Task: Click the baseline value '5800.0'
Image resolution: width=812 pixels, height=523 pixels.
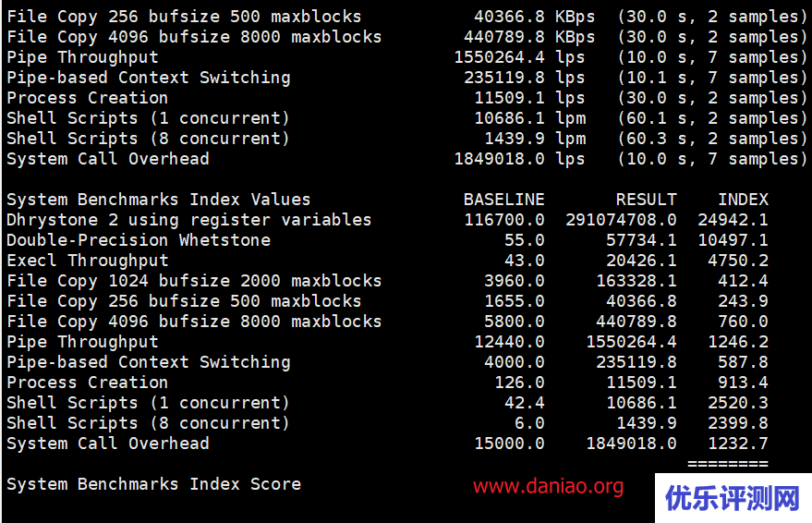Action: tap(515, 322)
